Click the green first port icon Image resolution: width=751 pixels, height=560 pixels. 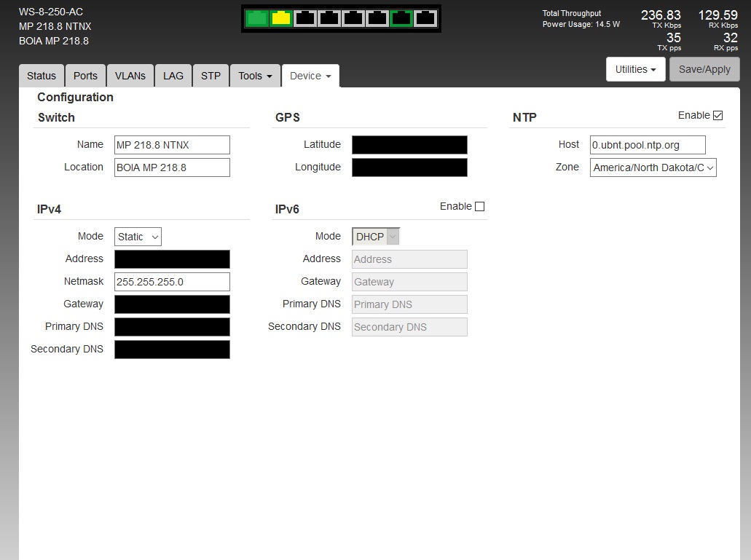256,19
